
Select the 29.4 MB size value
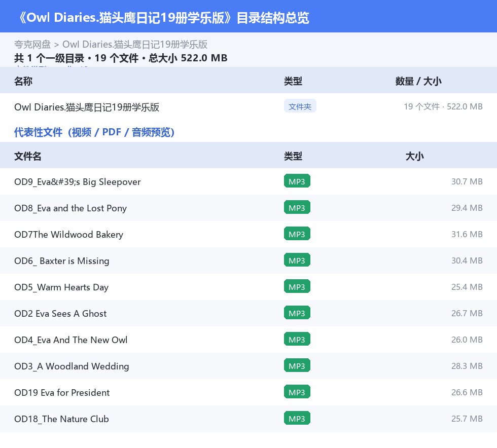click(x=467, y=208)
